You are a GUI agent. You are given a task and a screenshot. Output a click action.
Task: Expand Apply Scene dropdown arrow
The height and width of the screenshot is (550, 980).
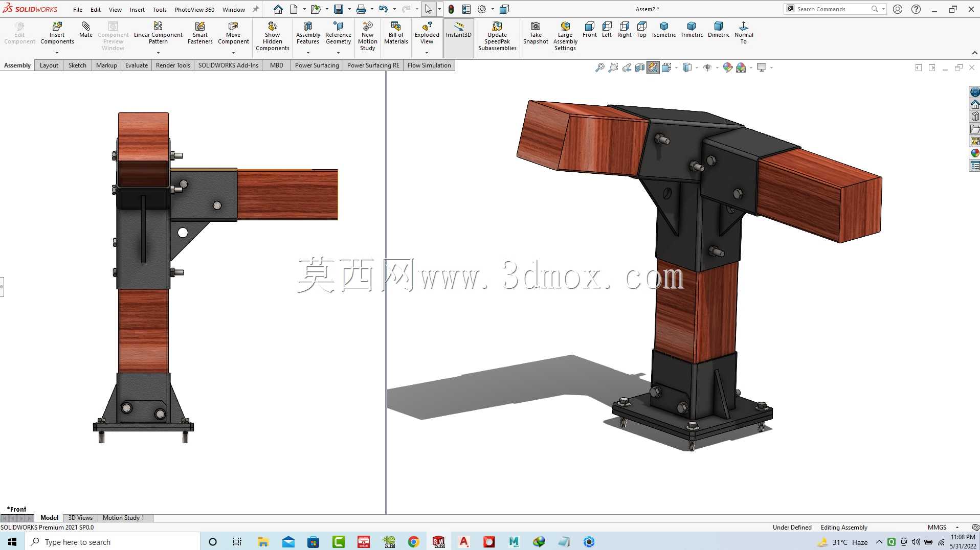click(751, 67)
